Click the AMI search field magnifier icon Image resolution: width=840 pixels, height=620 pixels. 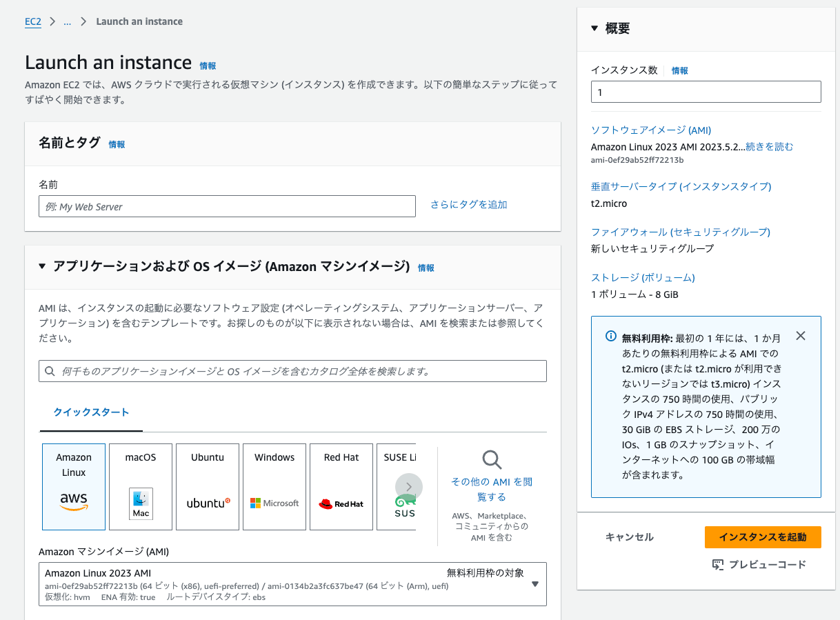pos(50,371)
